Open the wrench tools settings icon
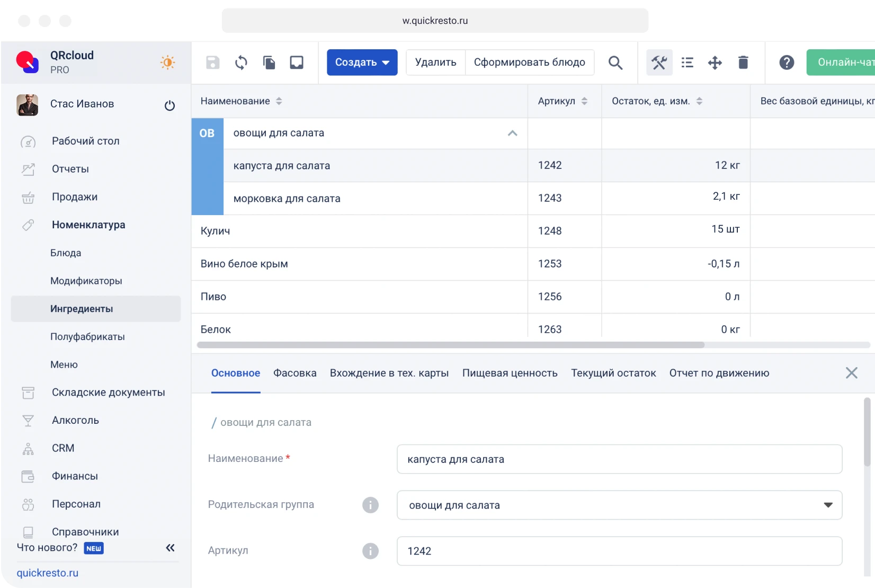This screenshot has width=875, height=588. (x=659, y=62)
